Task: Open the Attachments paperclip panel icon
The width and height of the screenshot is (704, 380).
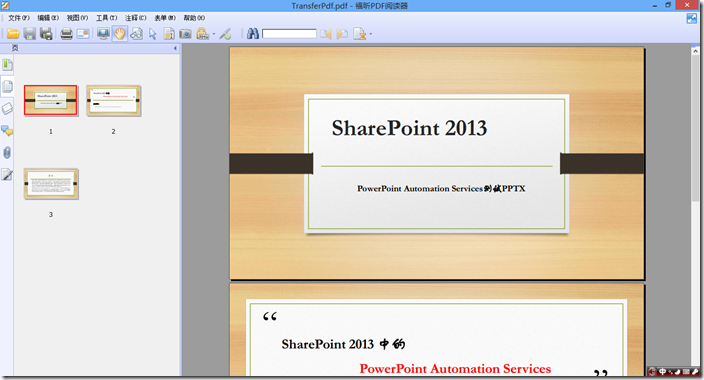Action: [7, 153]
